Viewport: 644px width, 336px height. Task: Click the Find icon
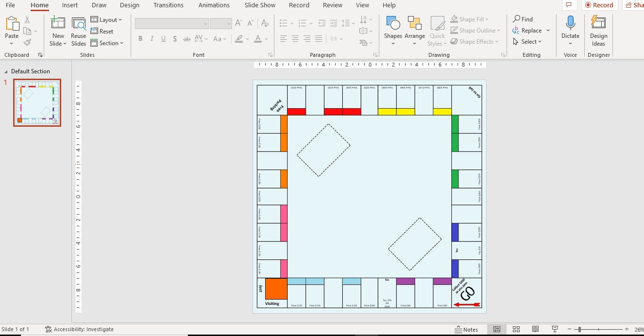[x=523, y=19]
